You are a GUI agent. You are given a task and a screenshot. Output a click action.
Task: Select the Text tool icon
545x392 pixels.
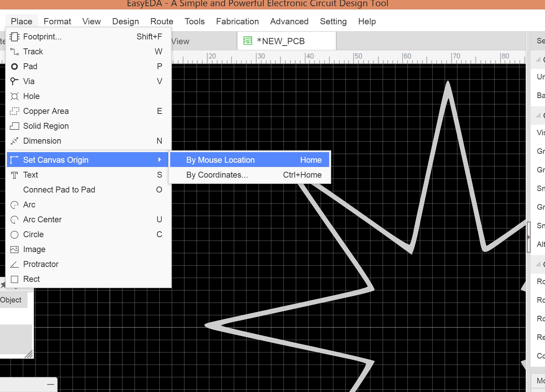(x=14, y=175)
